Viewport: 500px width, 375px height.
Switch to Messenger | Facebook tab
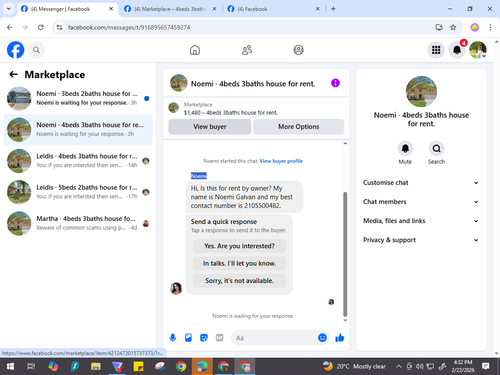[x=67, y=9]
